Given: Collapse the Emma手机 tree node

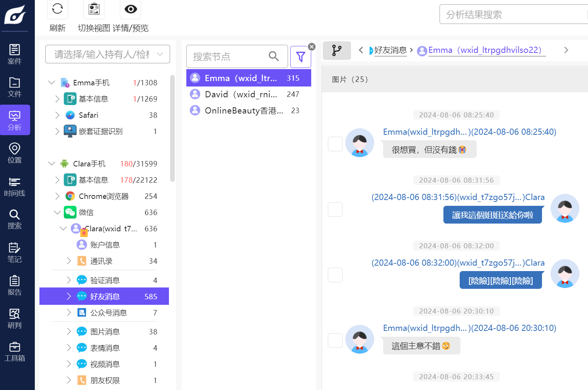Looking at the screenshot, I should tap(51, 83).
